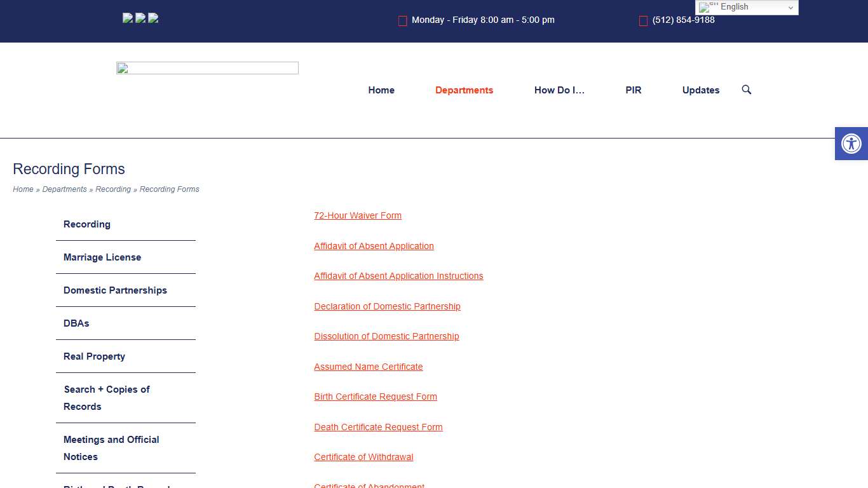Click the search magnifier icon in navigation
This screenshot has height=488, width=868.
(747, 90)
